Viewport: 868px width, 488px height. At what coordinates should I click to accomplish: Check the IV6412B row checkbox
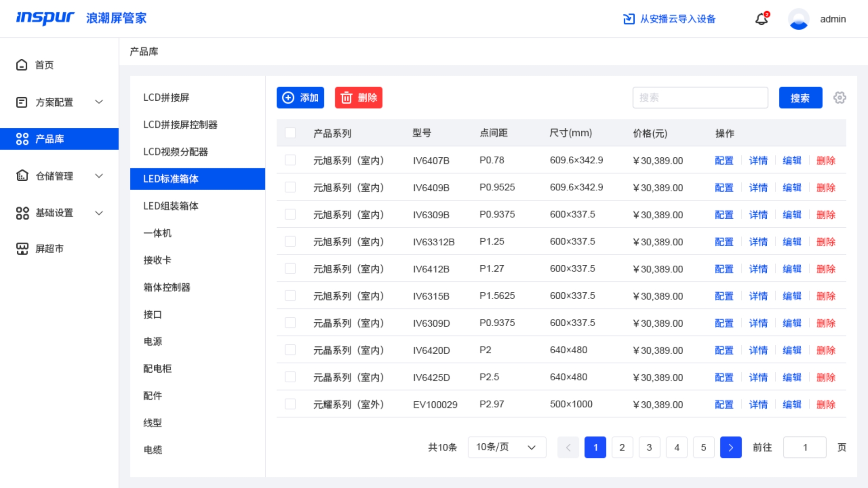pyautogui.click(x=290, y=268)
